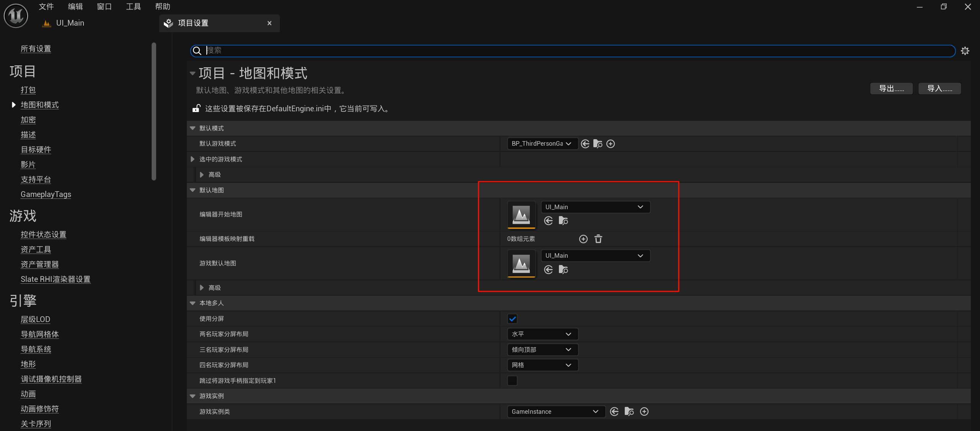The height and width of the screenshot is (431, 980).
Task: Select 地图和模式 in the sidebar
Action: click(39, 105)
